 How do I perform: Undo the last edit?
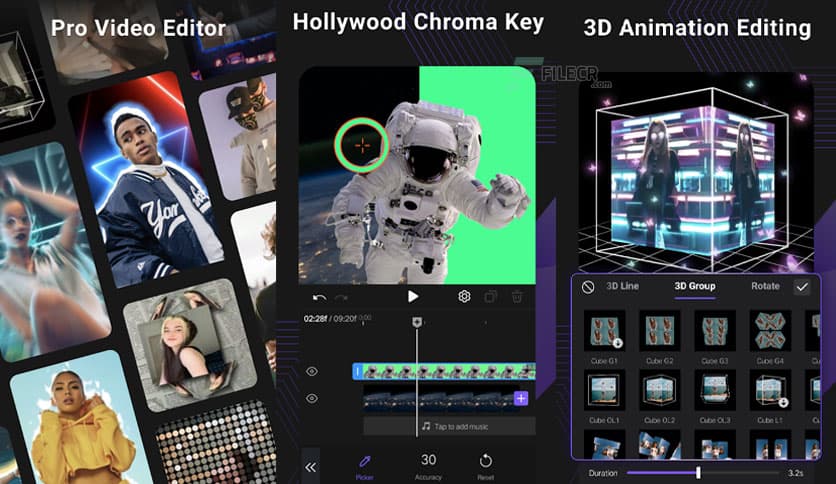[319, 297]
